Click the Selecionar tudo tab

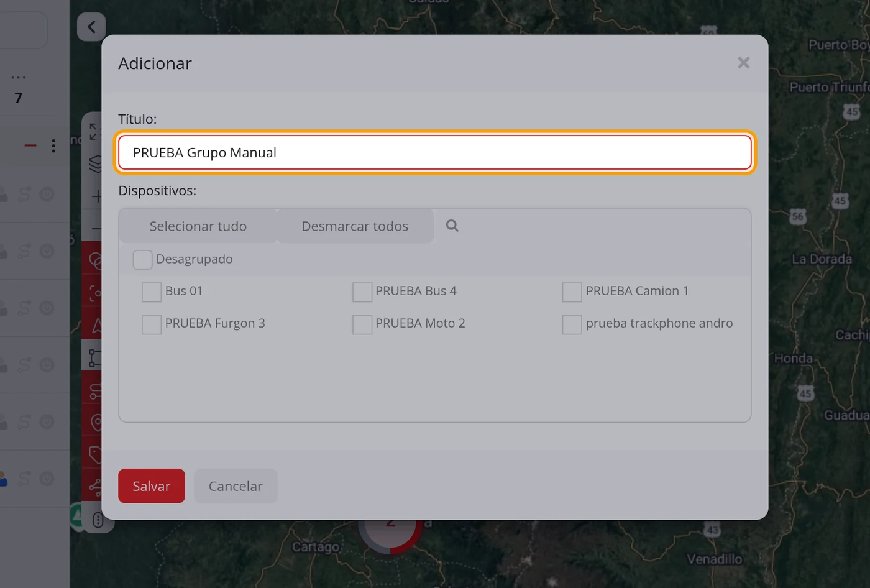click(x=198, y=226)
